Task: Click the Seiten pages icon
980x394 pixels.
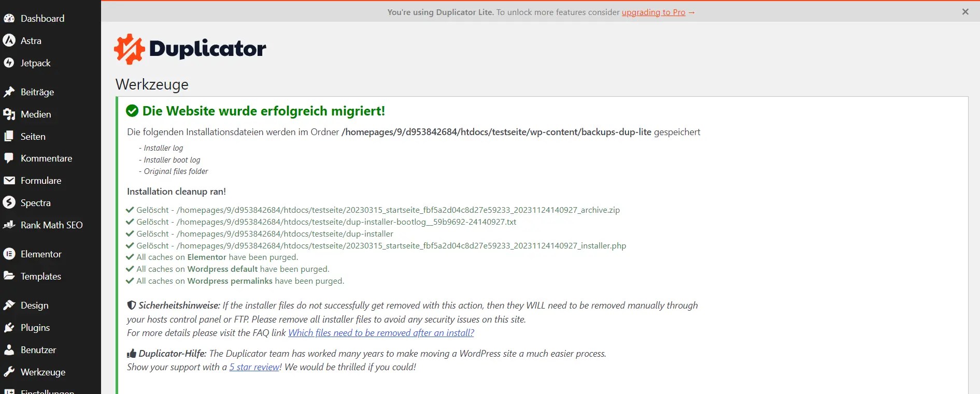Action: click(9, 136)
